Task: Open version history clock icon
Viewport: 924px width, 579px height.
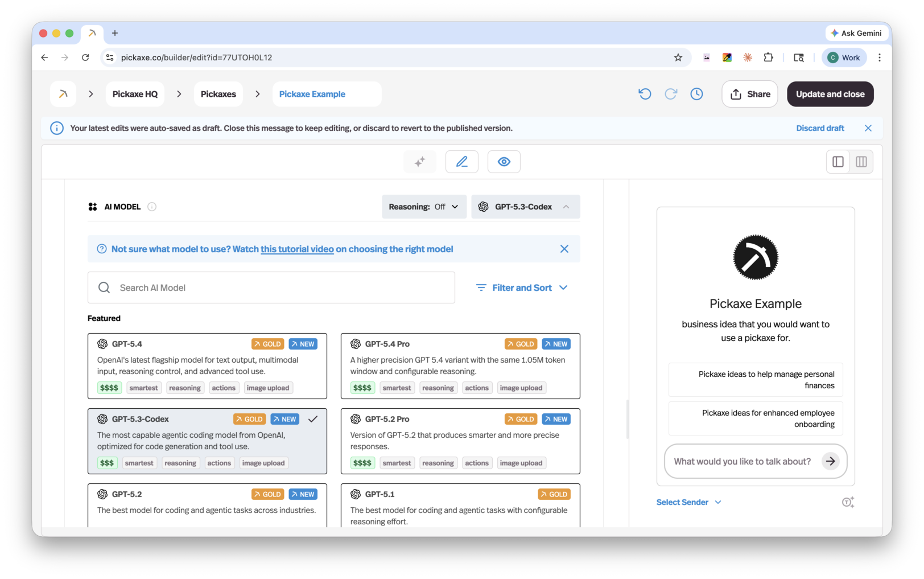Action: point(696,94)
